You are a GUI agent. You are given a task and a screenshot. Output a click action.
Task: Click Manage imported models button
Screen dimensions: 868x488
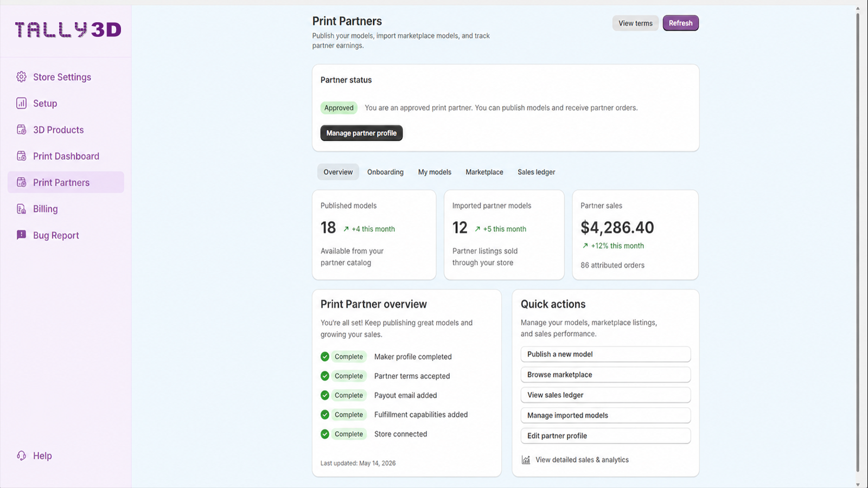click(605, 415)
